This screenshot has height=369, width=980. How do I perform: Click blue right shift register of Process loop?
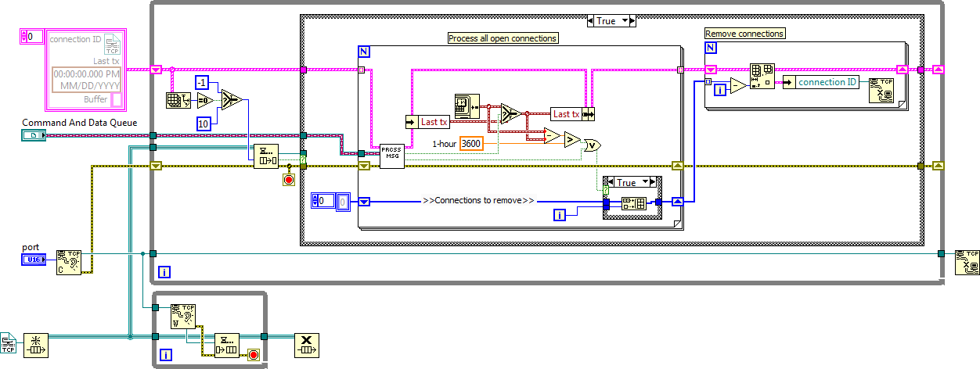click(678, 201)
